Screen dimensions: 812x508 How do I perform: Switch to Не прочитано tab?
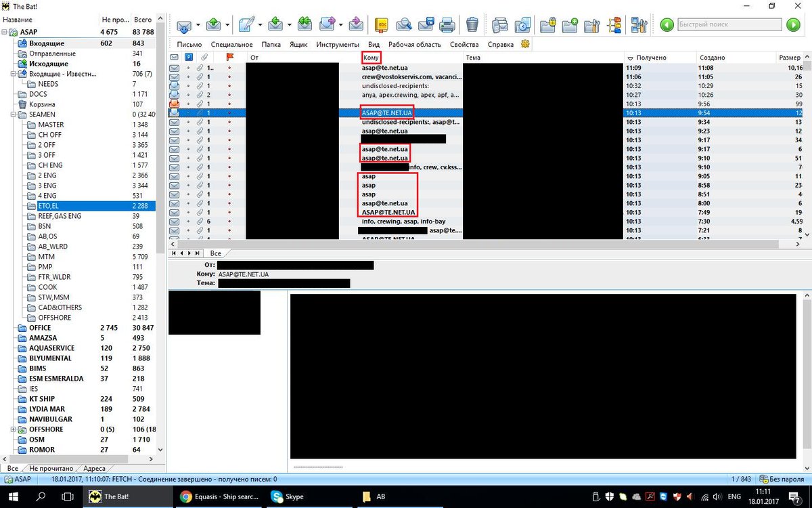point(51,468)
